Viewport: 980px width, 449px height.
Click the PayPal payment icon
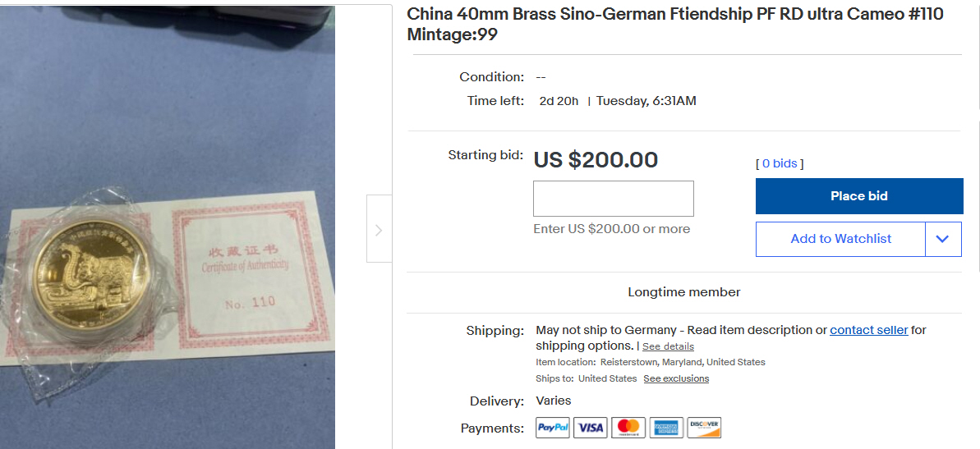[x=553, y=428]
